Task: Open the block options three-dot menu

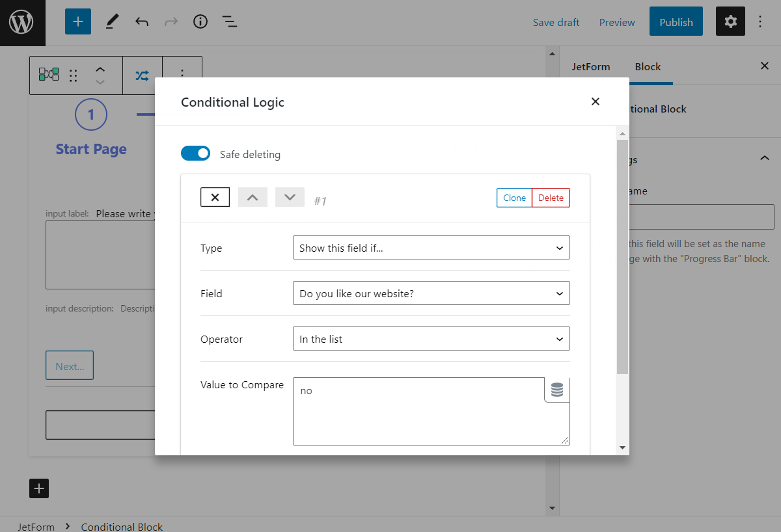Action: [182, 75]
